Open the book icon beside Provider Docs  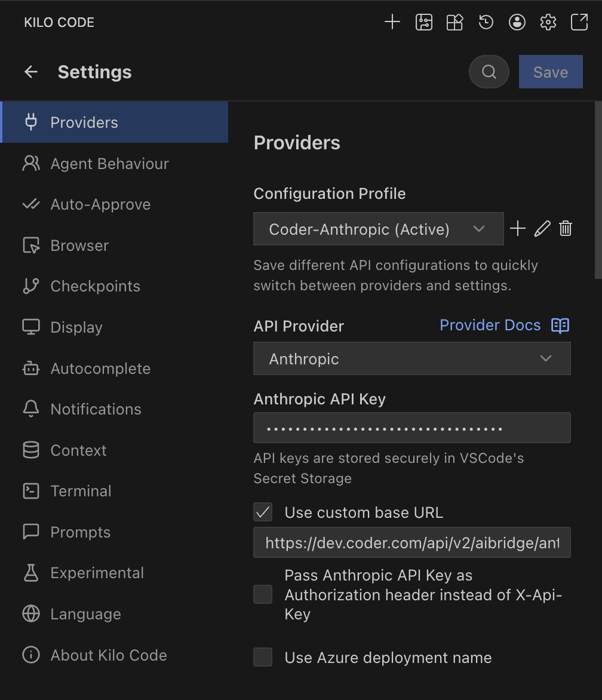(x=560, y=326)
